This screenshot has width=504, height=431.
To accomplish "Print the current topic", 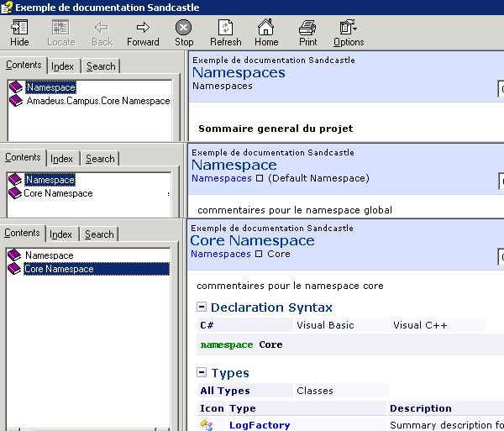I will point(307,33).
